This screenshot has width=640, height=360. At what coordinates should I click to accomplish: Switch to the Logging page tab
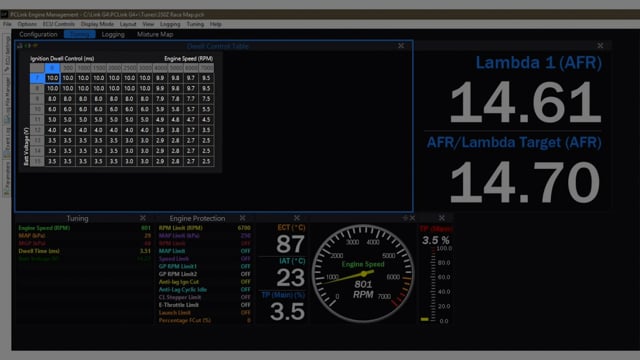(113, 34)
